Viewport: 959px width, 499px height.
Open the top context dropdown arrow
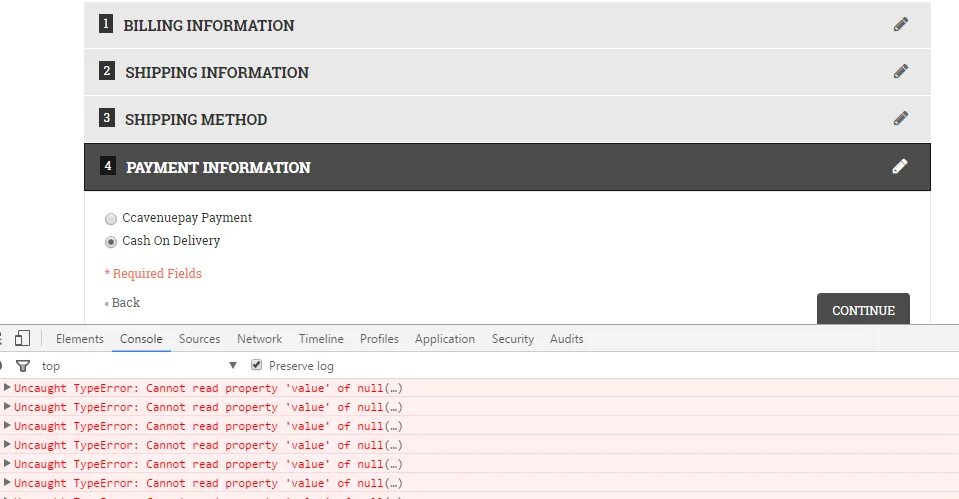pos(232,366)
